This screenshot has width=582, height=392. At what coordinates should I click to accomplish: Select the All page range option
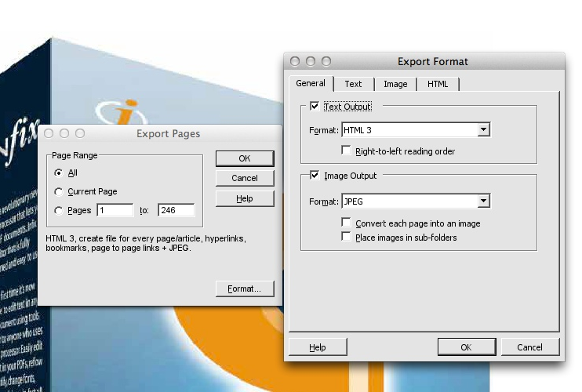pyautogui.click(x=59, y=172)
